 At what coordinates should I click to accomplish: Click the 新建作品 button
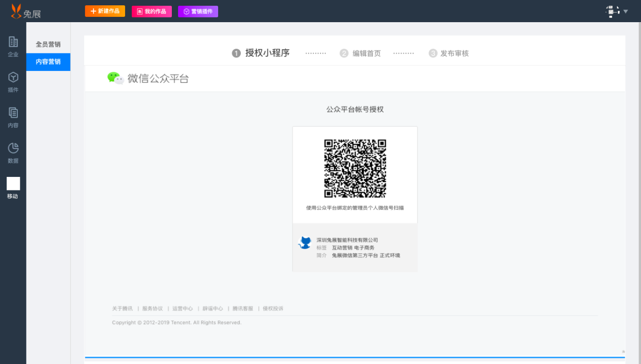click(105, 11)
